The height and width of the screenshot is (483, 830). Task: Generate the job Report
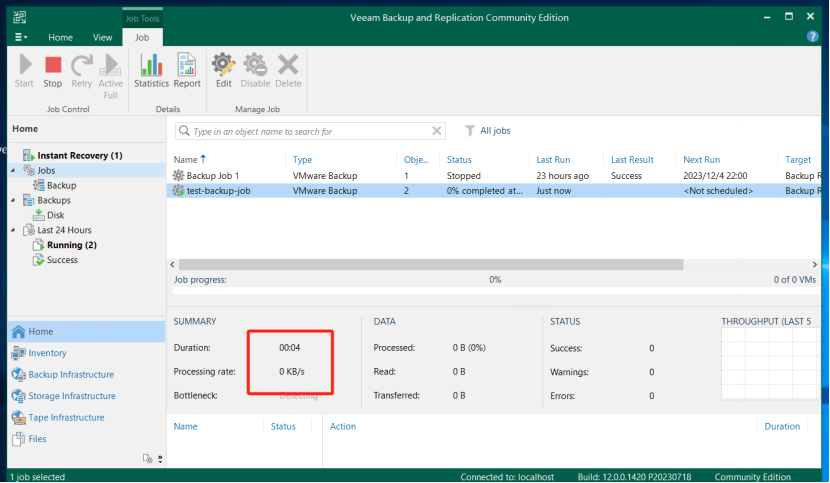tap(187, 71)
